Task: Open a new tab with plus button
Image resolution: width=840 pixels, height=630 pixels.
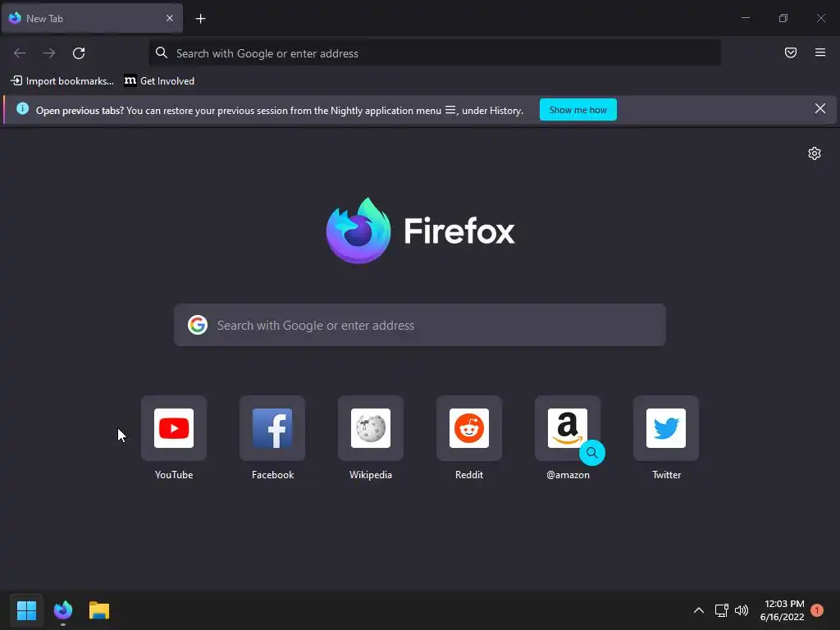Action: 200,19
